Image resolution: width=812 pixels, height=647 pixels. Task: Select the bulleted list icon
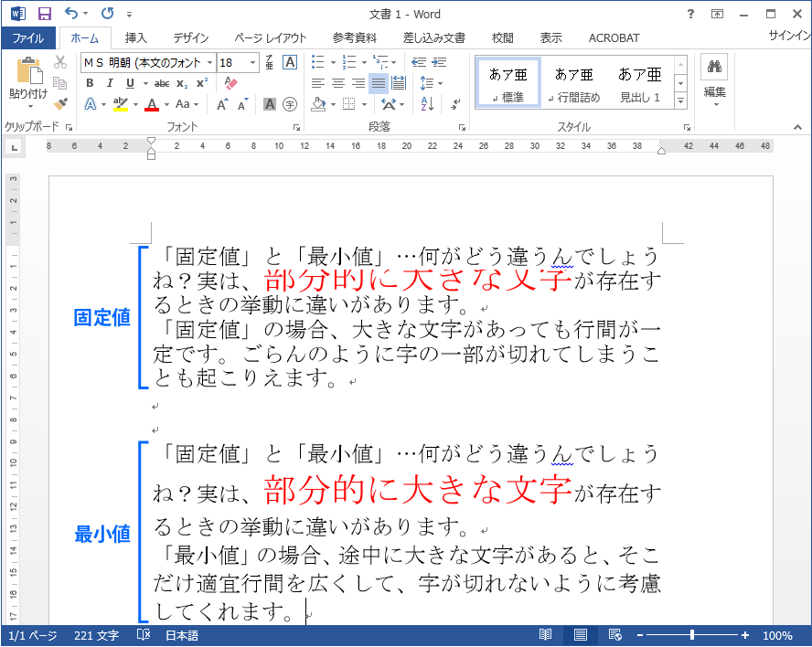pyautogui.click(x=317, y=62)
